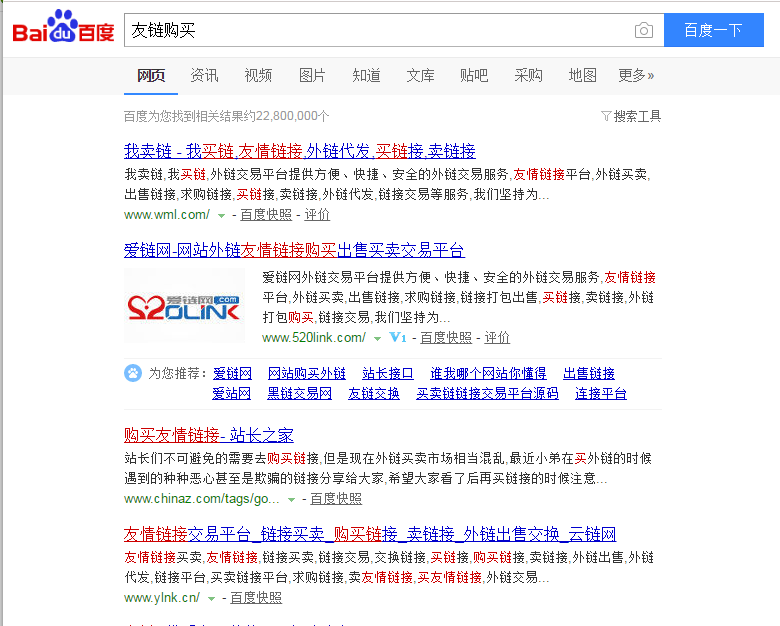The height and width of the screenshot is (626, 780).
Task: Open the 知道 tab
Action: (x=366, y=76)
